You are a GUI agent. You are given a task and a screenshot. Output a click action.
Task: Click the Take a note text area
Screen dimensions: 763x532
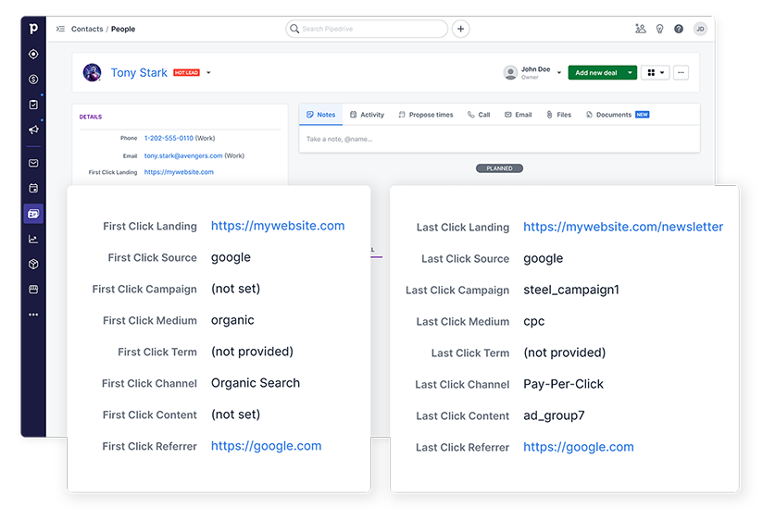499,139
